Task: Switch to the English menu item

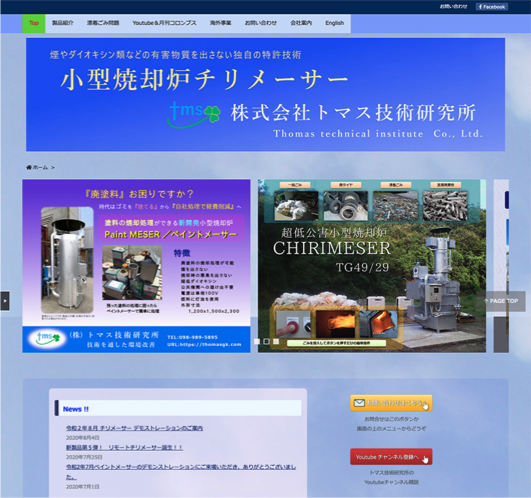Action: pos(335,23)
